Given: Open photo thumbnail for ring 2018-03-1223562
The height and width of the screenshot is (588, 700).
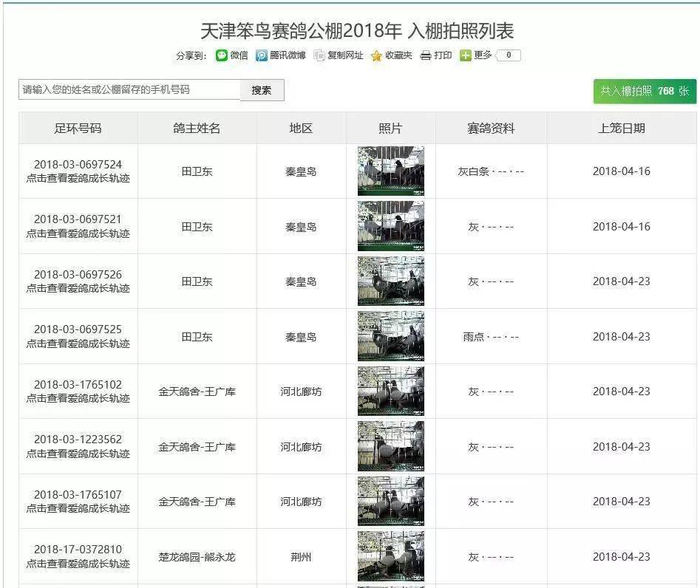Looking at the screenshot, I should pyautogui.click(x=390, y=447).
